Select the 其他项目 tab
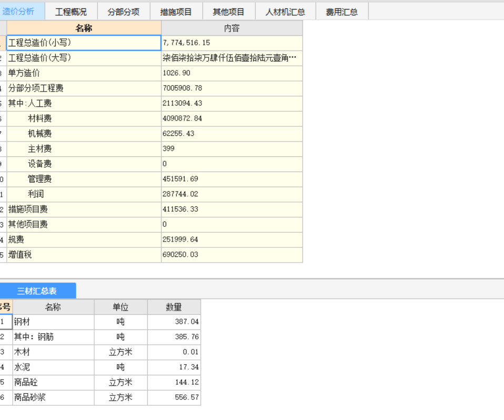The image size is (504, 420). pyautogui.click(x=229, y=12)
